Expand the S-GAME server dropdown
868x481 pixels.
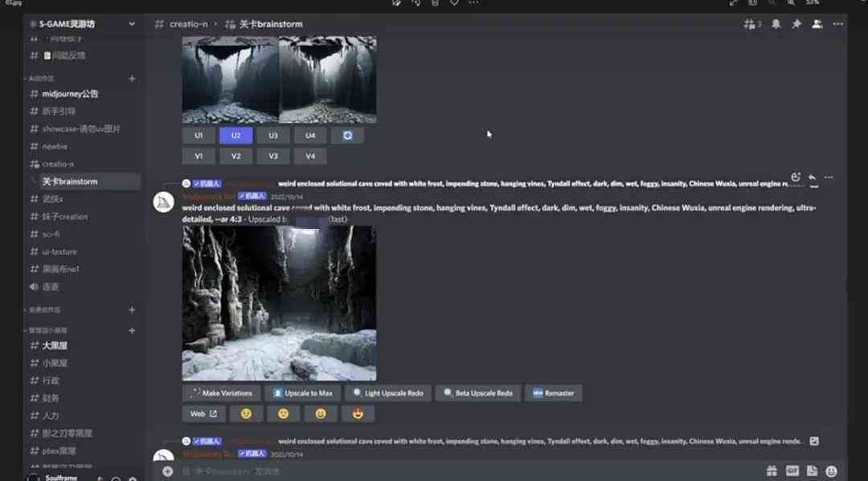[132, 24]
